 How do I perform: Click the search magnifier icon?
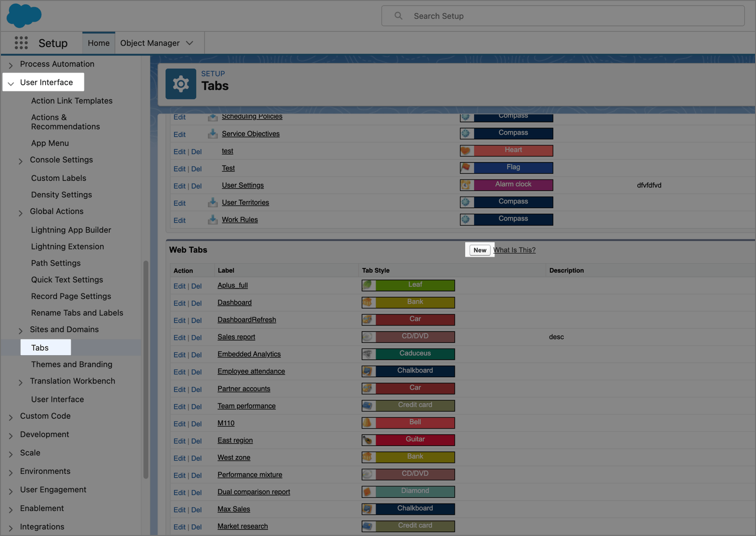(x=399, y=16)
